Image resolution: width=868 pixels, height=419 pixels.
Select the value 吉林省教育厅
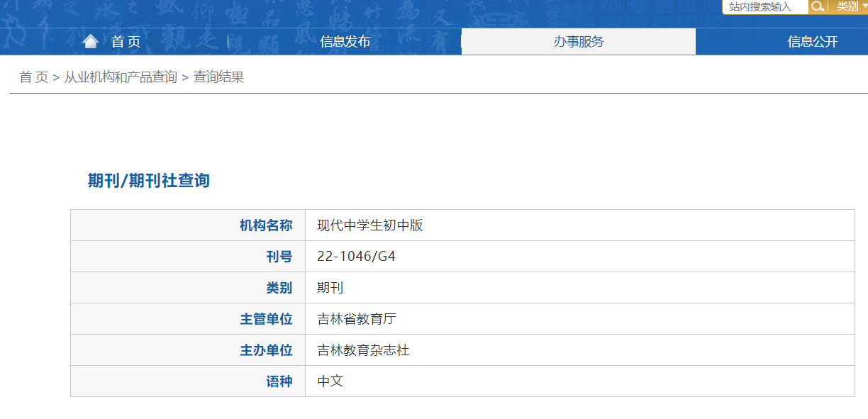click(356, 319)
